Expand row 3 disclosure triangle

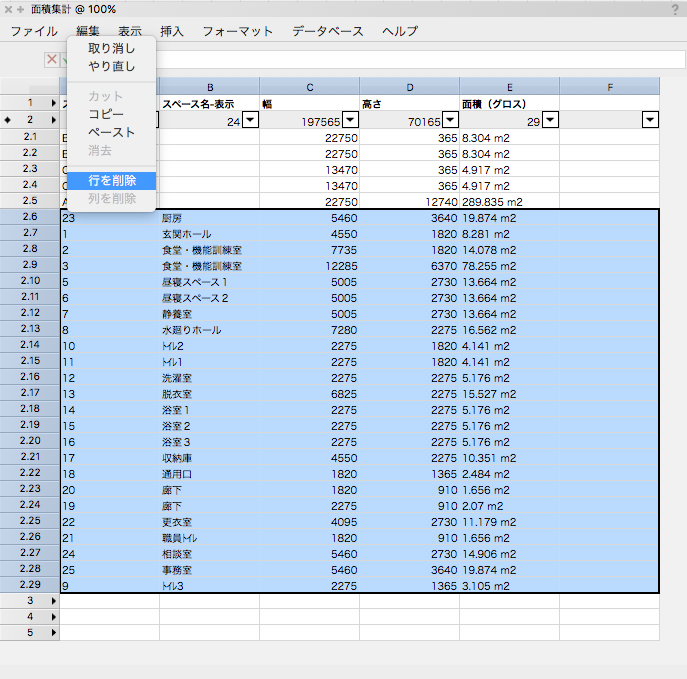53,601
